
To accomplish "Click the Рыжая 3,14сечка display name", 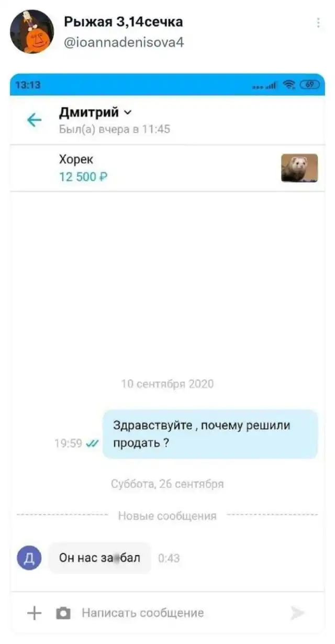I will coord(124,22).
